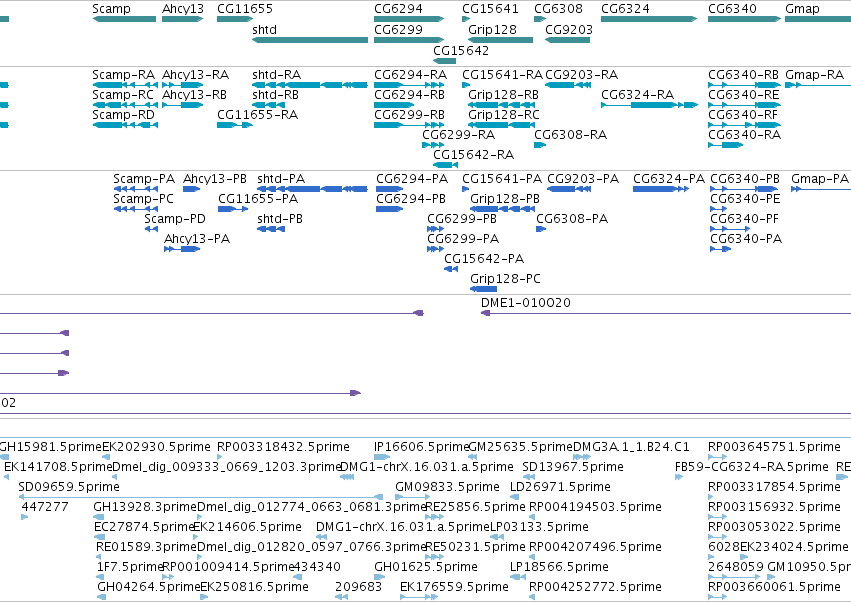Select the CG11655 gene label in the top track

point(245,9)
